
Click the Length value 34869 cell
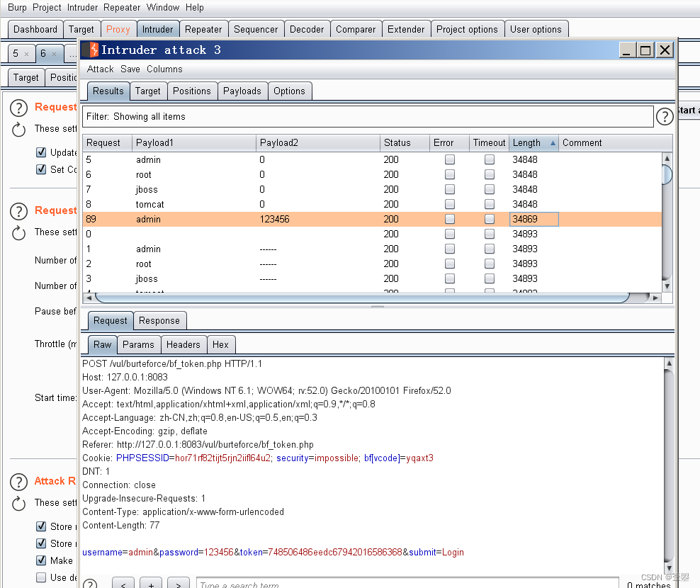pyautogui.click(x=534, y=219)
